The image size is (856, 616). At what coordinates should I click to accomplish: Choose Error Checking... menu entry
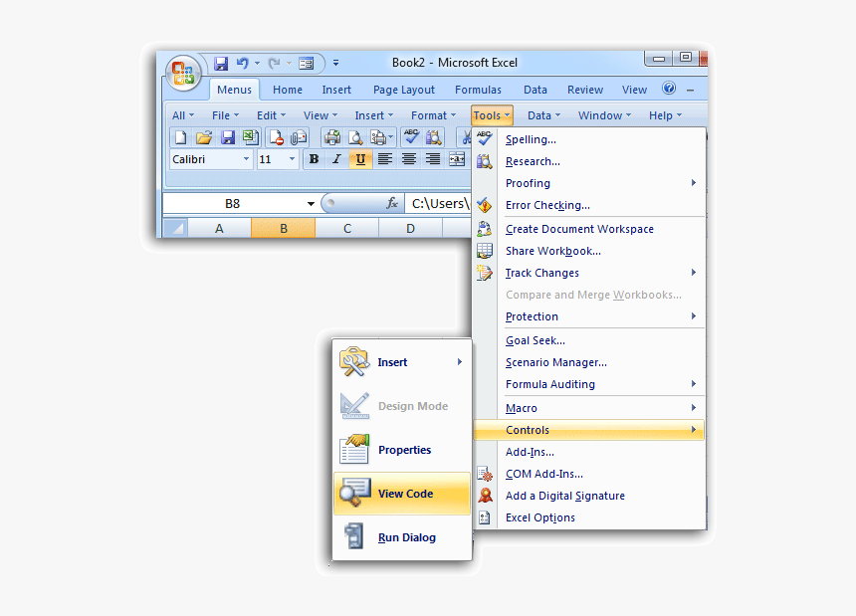(x=589, y=205)
